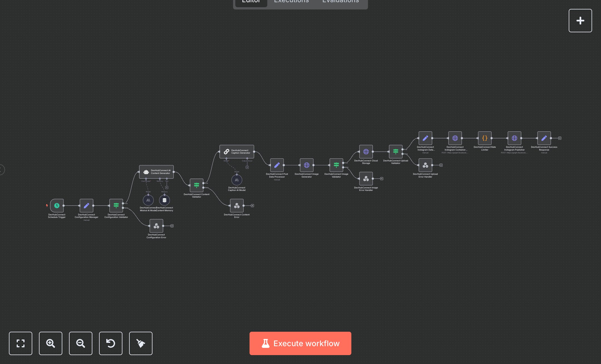Click the add node plus button

[x=580, y=21]
